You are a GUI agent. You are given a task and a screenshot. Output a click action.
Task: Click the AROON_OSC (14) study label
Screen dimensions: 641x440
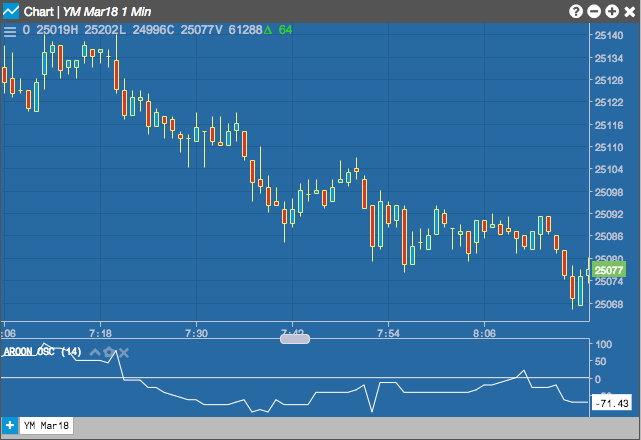coord(43,352)
